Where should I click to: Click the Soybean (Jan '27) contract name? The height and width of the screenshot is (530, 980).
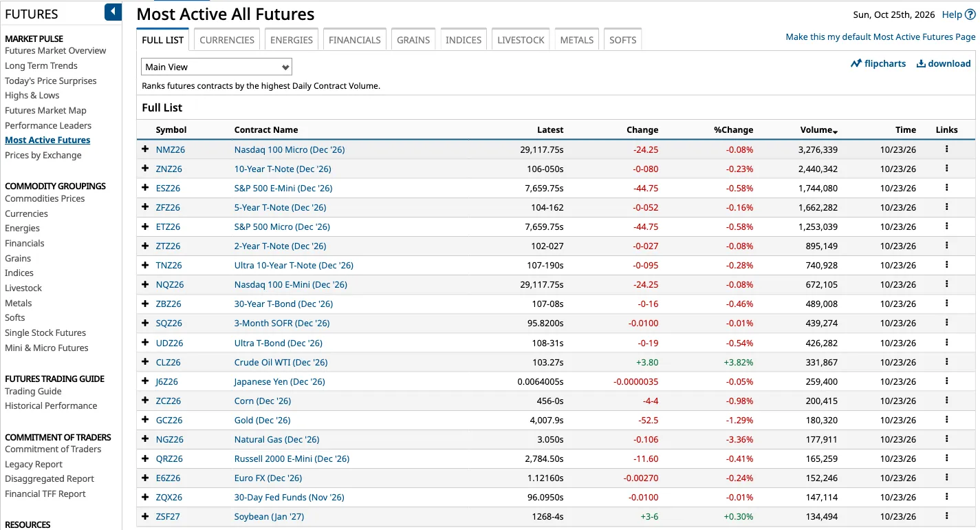point(269,516)
